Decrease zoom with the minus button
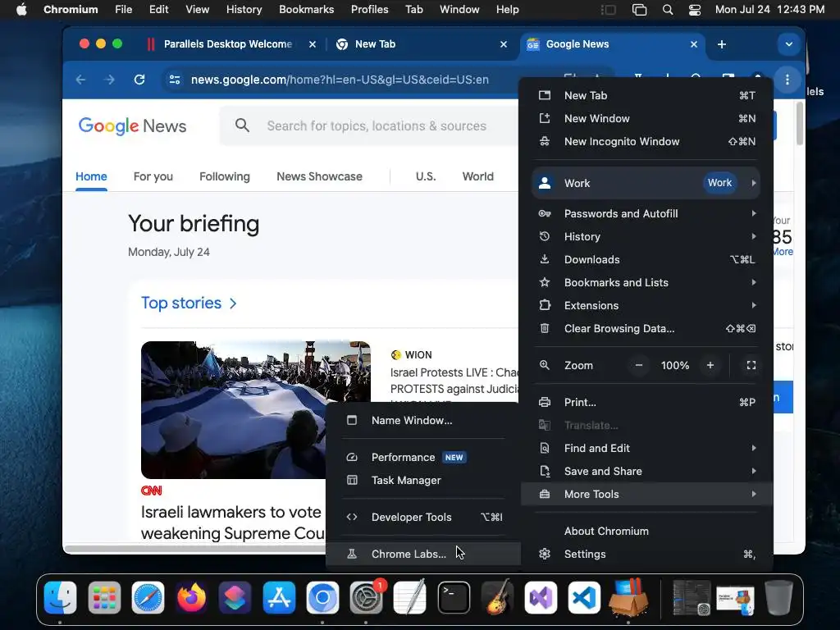This screenshot has height=630, width=840. tap(638, 365)
